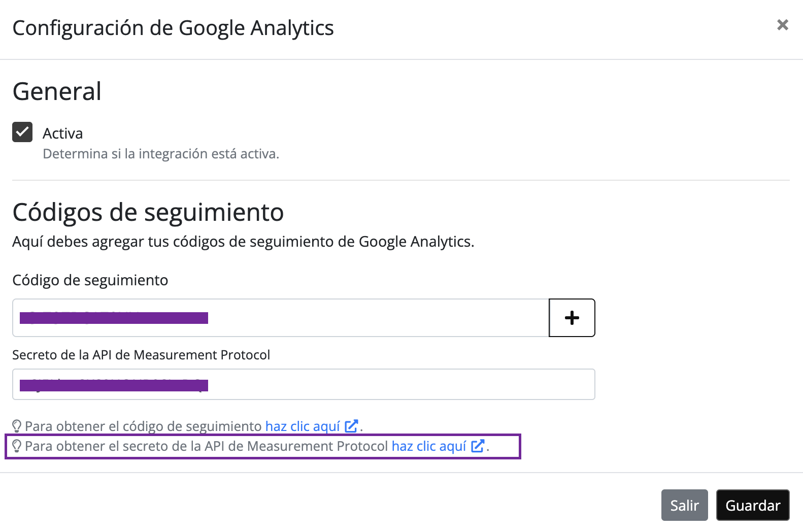Click external-link icon after tracking code hint

coord(351,426)
